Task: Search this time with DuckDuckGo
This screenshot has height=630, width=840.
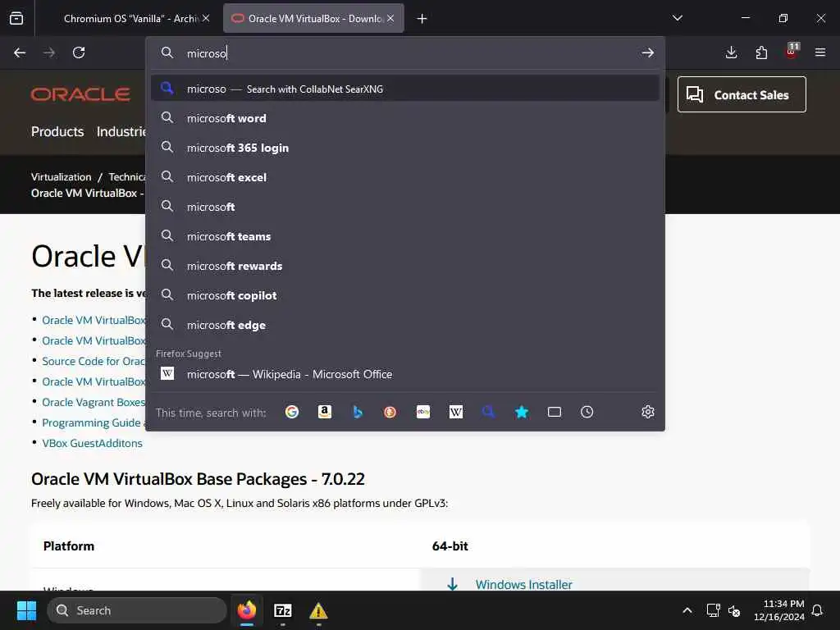Action: [x=390, y=412]
